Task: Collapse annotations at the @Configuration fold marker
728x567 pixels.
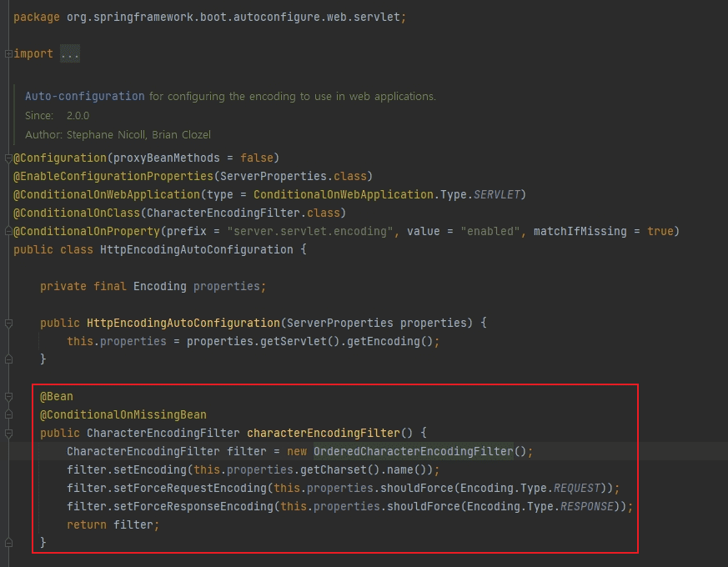Action: (8, 158)
